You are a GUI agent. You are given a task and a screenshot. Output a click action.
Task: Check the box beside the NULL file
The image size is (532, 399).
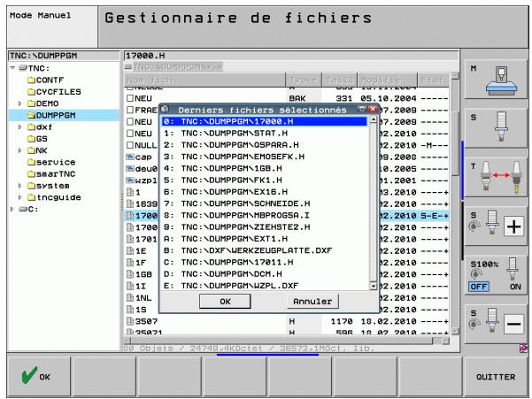click(x=130, y=145)
